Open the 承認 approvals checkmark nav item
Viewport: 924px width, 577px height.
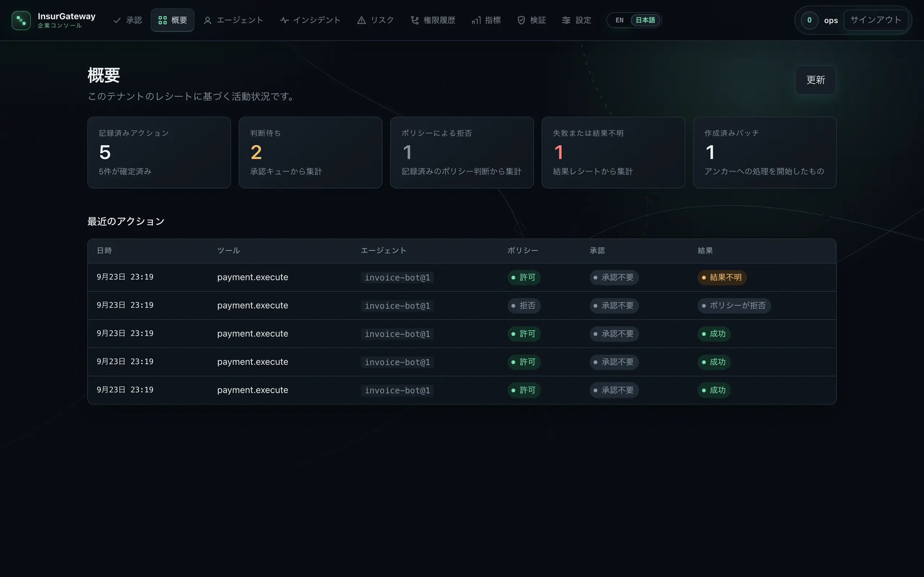coord(127,20)
